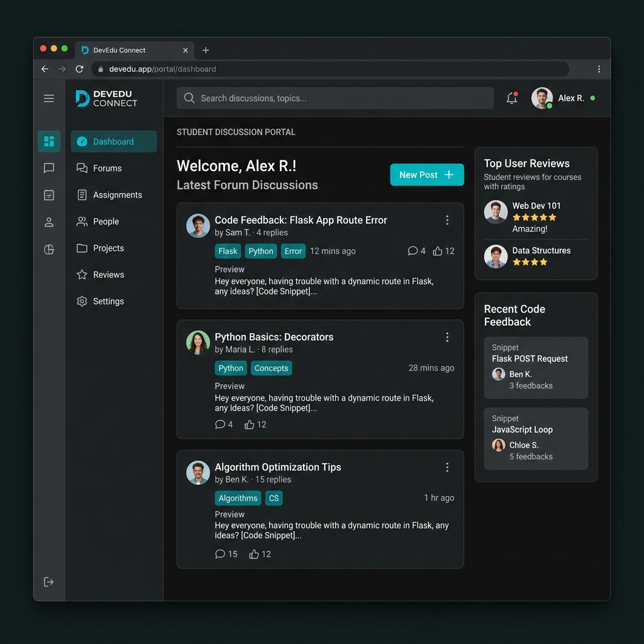644x644 pixels.
Task: Click '12 mins ago' timestamp
Action: pos(333,251)
